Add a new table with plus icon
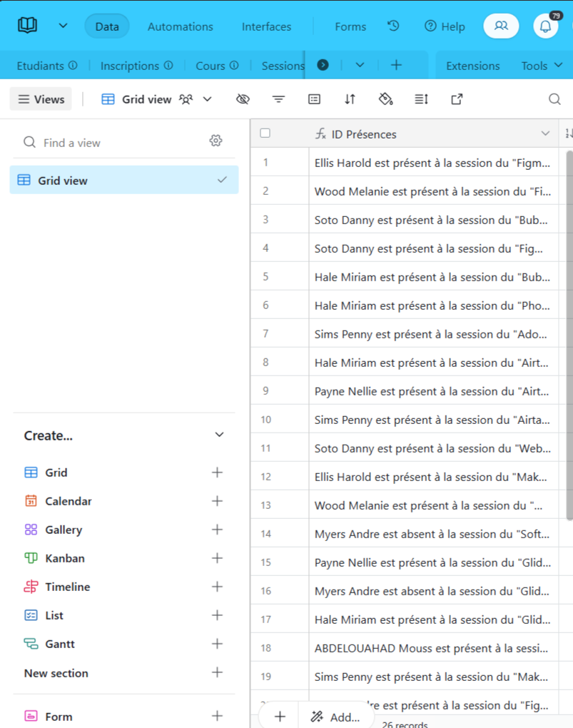The height and width of the screenshot is (728, 573). pyautogui.click(x=396, y=65)
